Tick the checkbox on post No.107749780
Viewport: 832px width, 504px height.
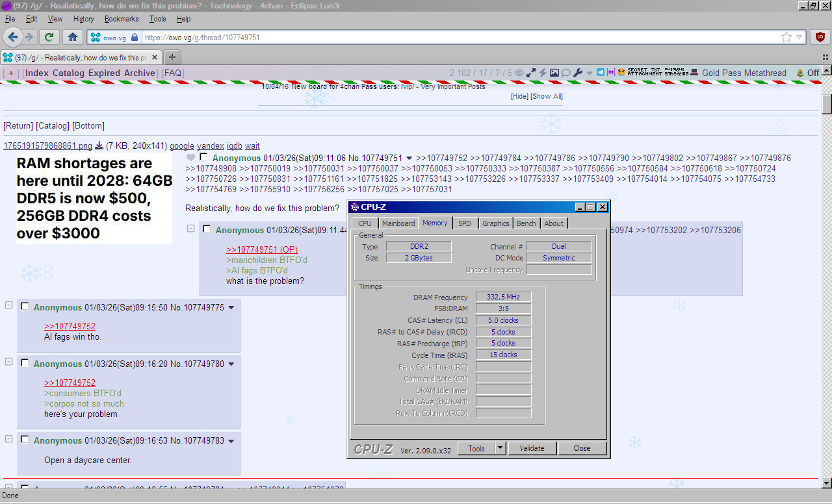(x=25, y=363)
